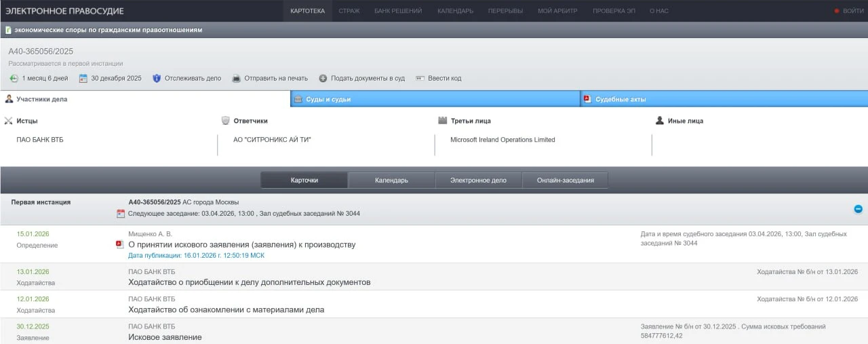Click the enter code icon

420,78
